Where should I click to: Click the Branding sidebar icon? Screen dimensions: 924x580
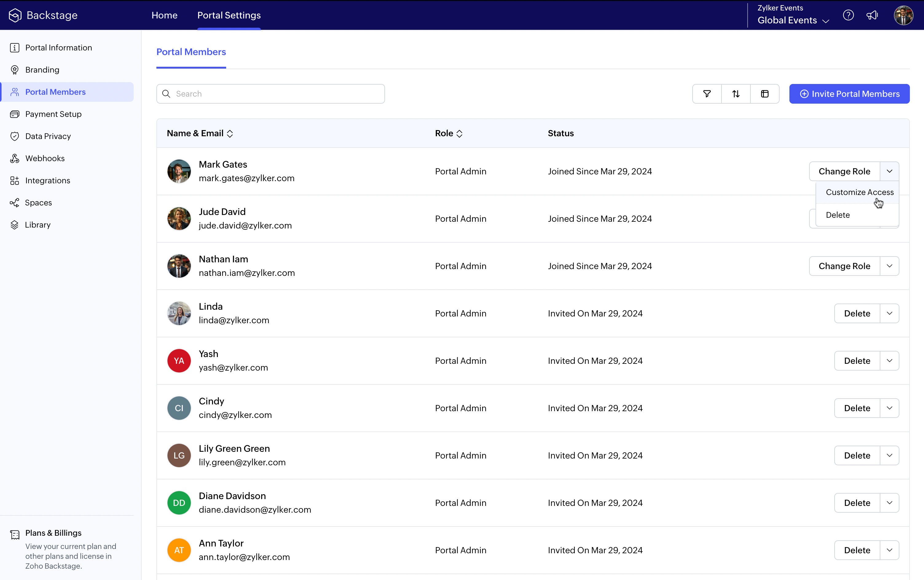pyautogui.click(x=14, y=70)
